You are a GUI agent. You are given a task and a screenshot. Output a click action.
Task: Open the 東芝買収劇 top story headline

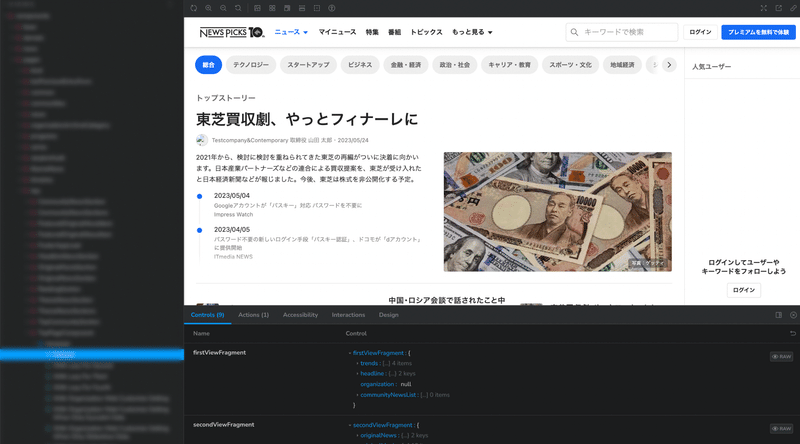[x=307, y=119]
